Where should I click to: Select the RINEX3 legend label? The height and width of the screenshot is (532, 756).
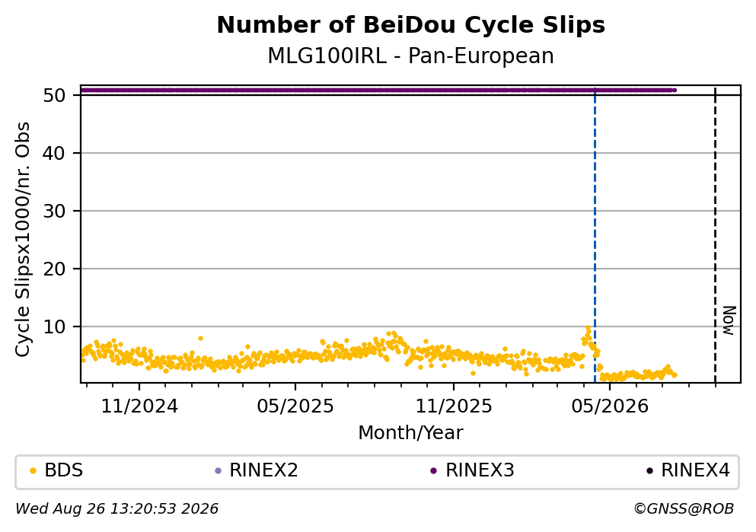(480, 470)
